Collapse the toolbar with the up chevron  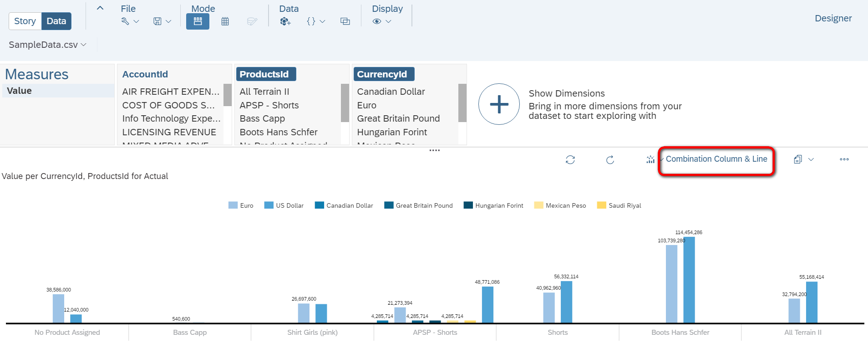tap(100, 8)
